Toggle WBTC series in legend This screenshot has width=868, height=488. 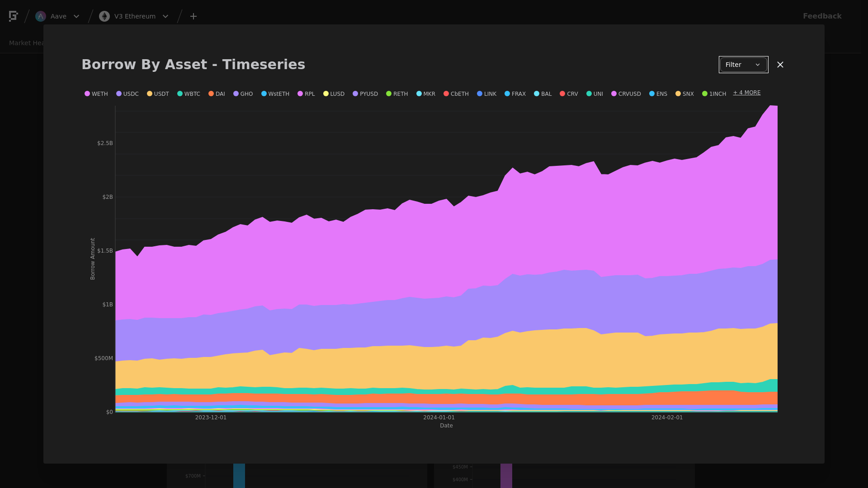coord(189,94)
